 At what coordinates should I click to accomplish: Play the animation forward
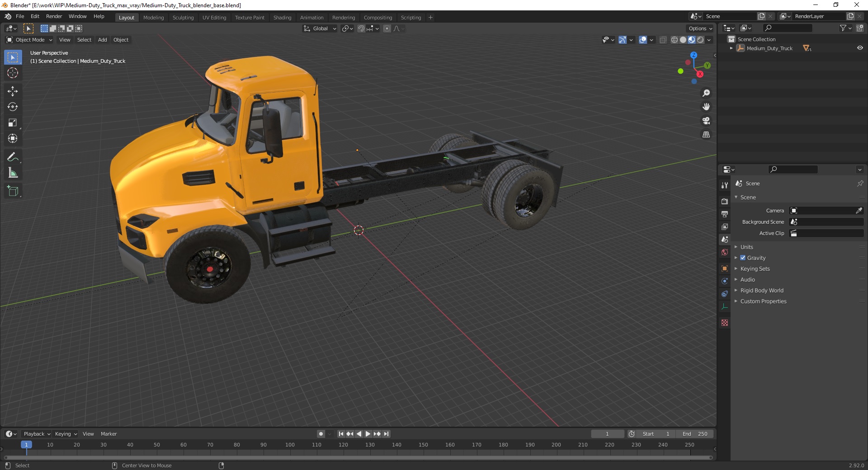pyautogui.click(x=368, y=434)
